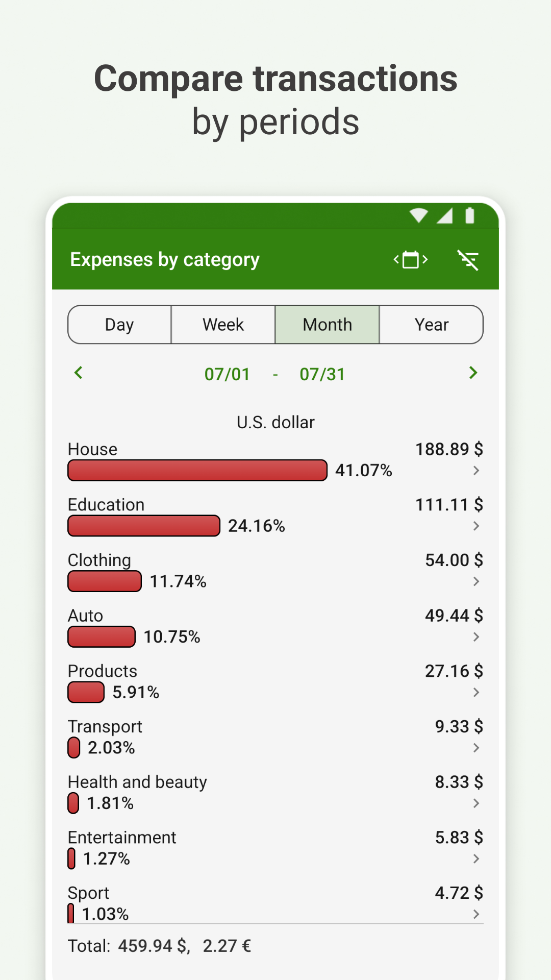Tap the cellular signal icon

point(445,216)
